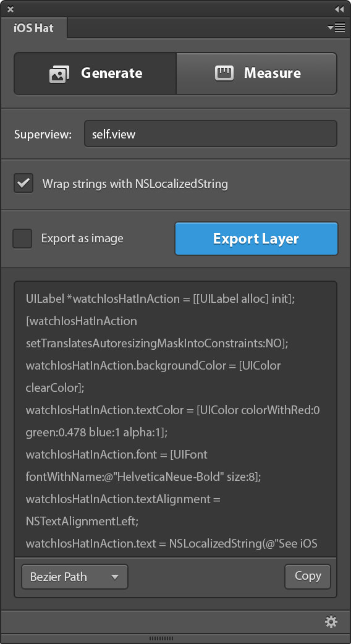351x644 pixels.
Task: Click inside the generated UILabel code area
Action: click(175, 419)
